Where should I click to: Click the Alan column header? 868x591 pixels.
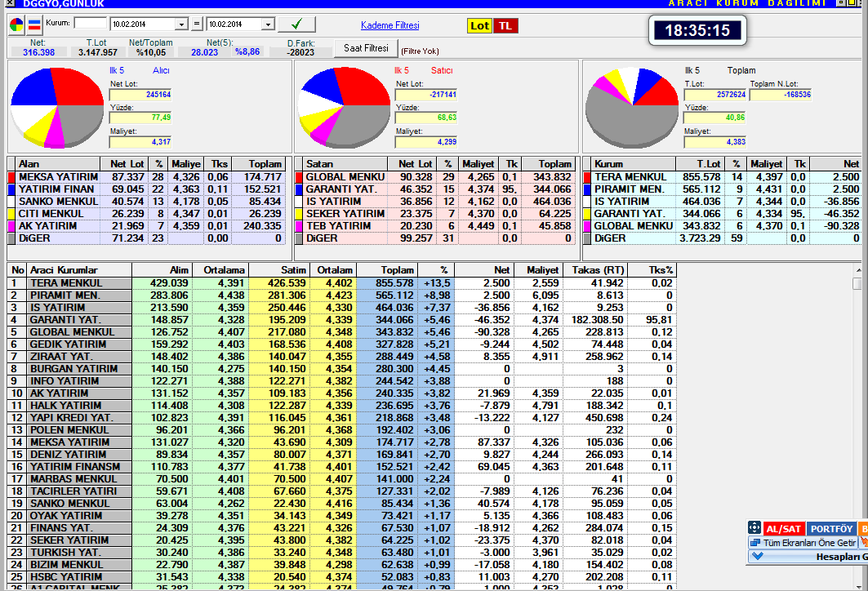pos(58,164)
